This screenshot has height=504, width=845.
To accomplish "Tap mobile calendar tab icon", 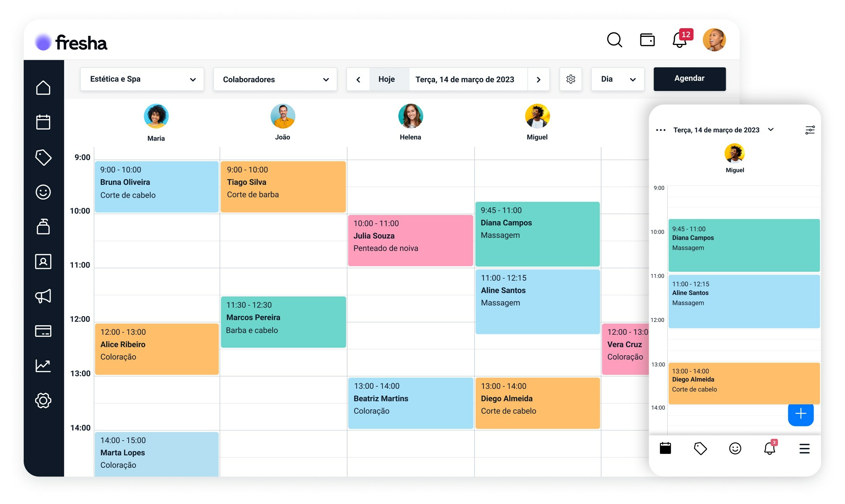I will (665, 449).
